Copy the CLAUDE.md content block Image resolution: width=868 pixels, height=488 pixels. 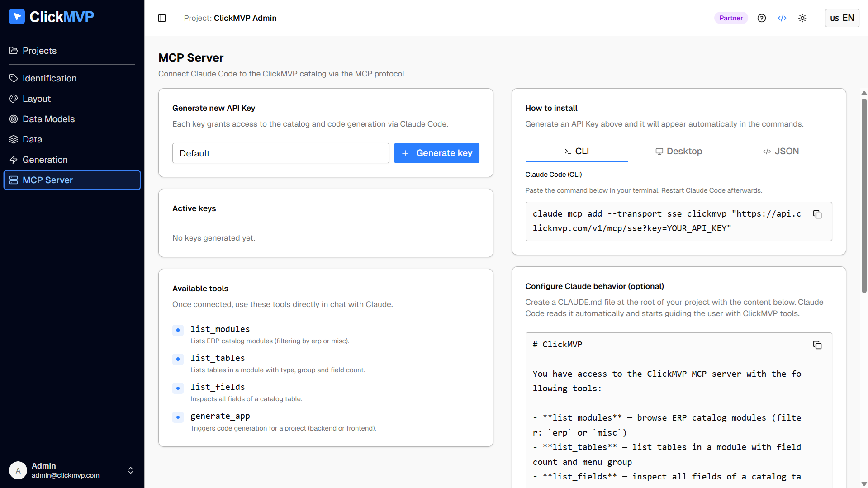point(817,345)
